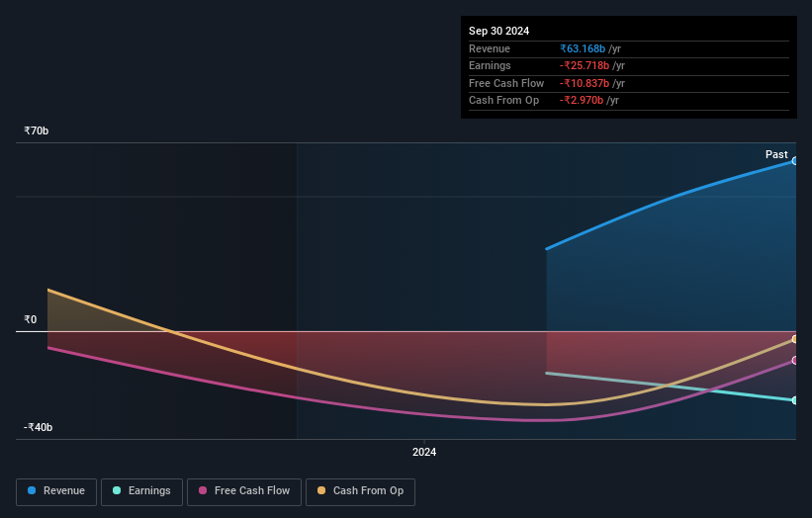
Task: Select the Revenue data point at chart end
Action: point(794,161)
